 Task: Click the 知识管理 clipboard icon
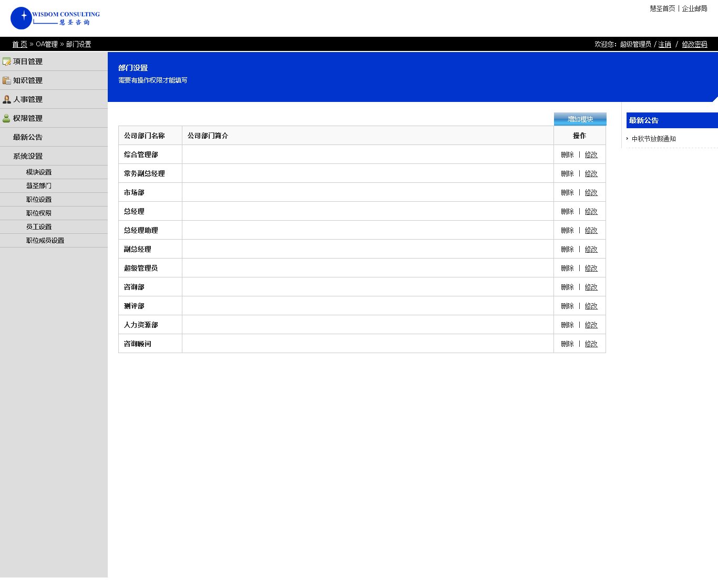[x=7, y=80]
